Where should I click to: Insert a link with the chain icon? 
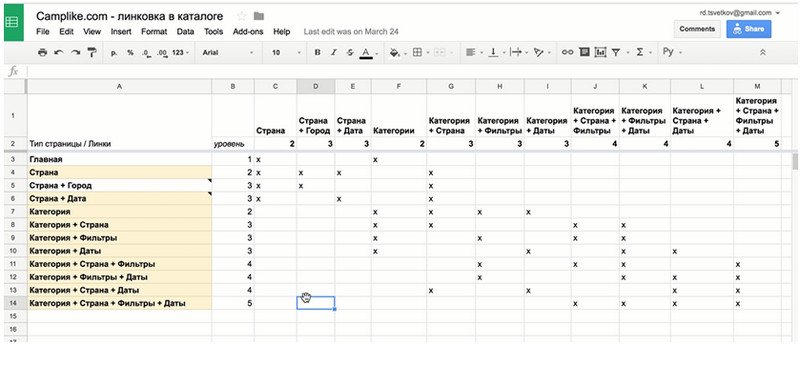point(567,52)
